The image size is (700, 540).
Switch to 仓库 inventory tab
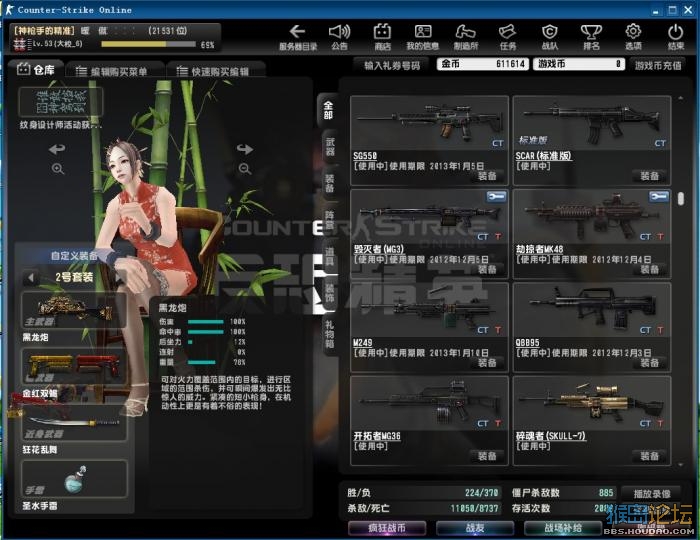click(36, 70)
